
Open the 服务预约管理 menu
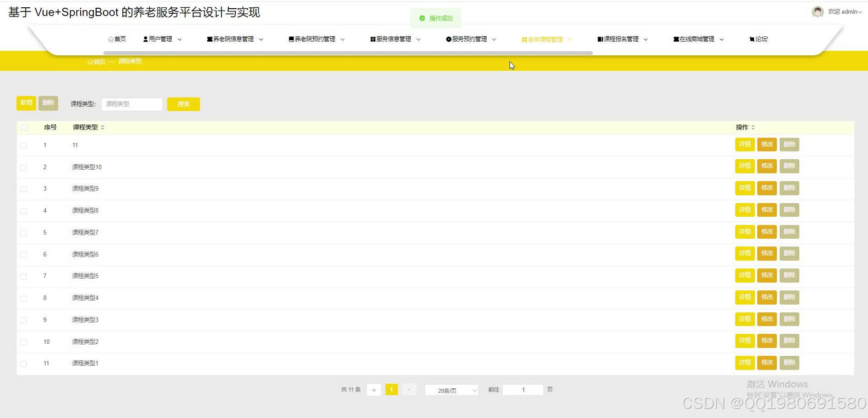click(x=467, y=39)
